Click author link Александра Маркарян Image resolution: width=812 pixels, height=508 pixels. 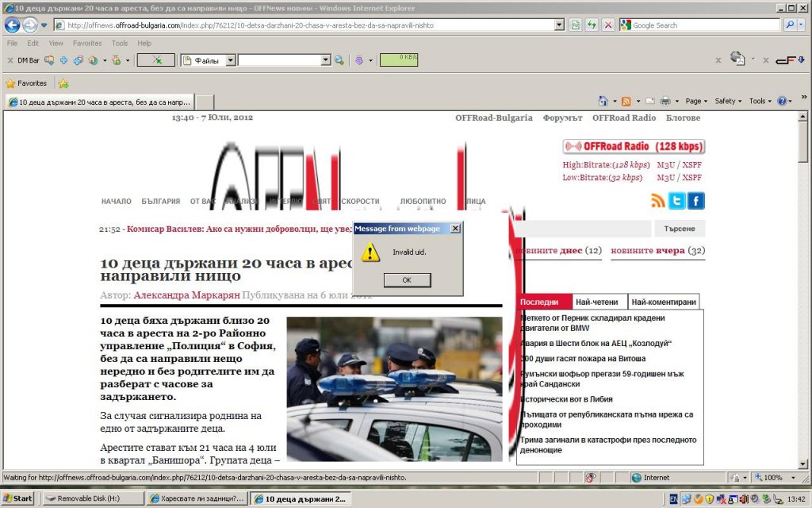186,295
